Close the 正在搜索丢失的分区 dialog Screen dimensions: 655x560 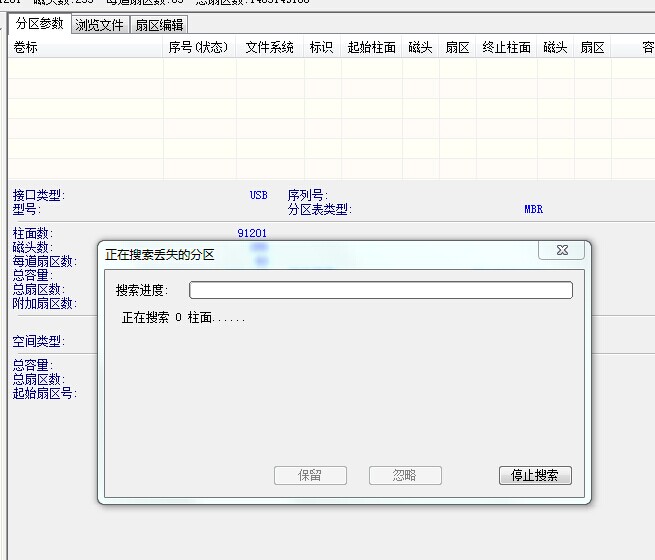tap(562, 250)
